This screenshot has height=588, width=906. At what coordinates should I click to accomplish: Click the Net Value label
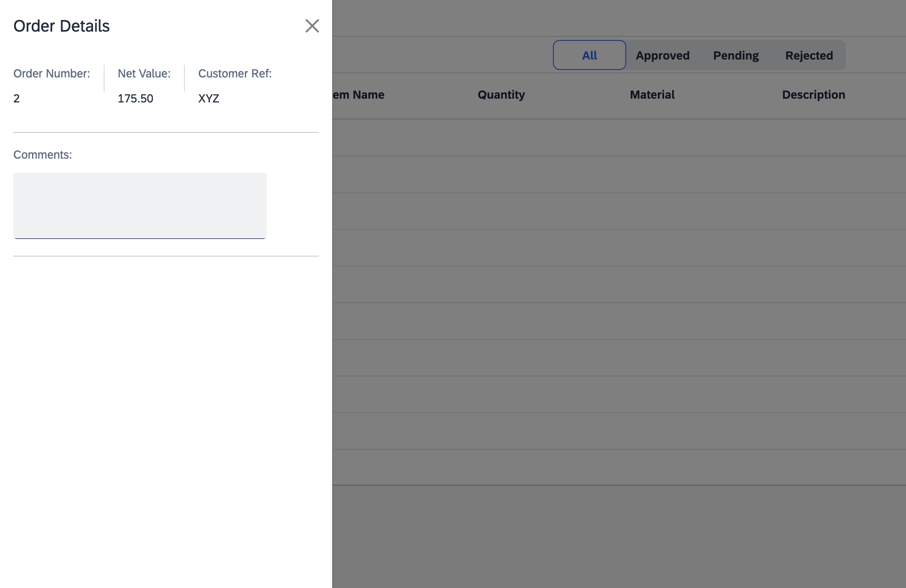(144, 74)
